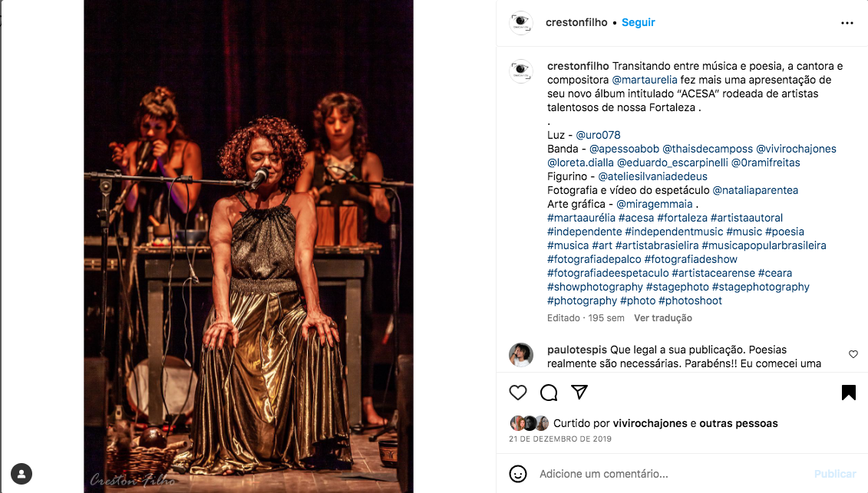Like the post with the heart icon
The height and width of the screenshot is (493, 868).
click(x=517, y=393)
